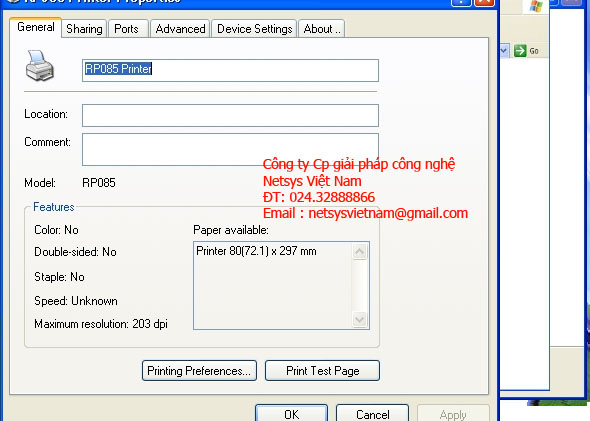This screenshot has height=421, width=590.
Task: Click the Cancel button
Action: click(x=373, y=414)
